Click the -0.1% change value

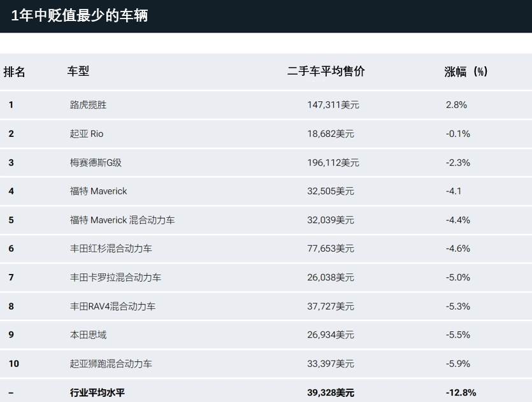(x=458, y=134)
